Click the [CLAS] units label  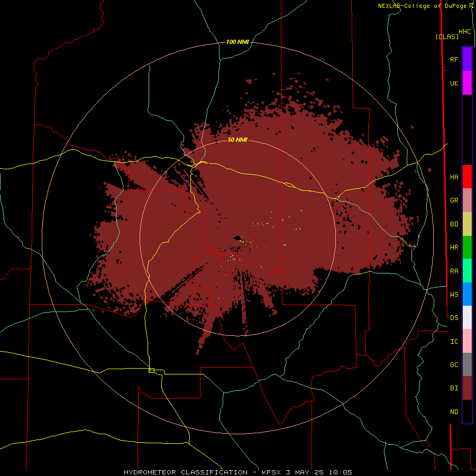click(447, 36)
